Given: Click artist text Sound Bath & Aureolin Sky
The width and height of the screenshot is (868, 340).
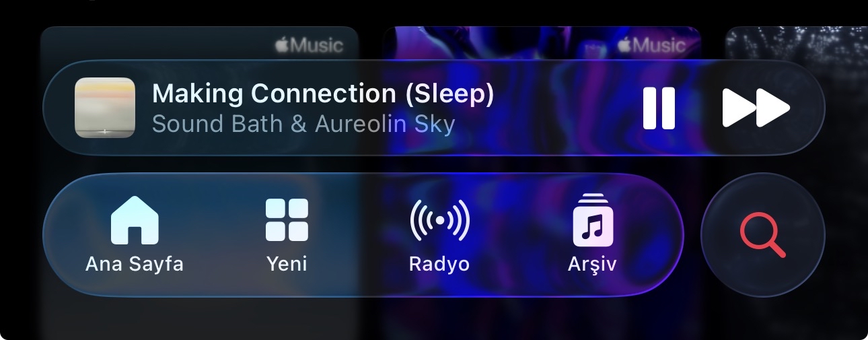Looking at the screenshot, I should coord(303,125).
